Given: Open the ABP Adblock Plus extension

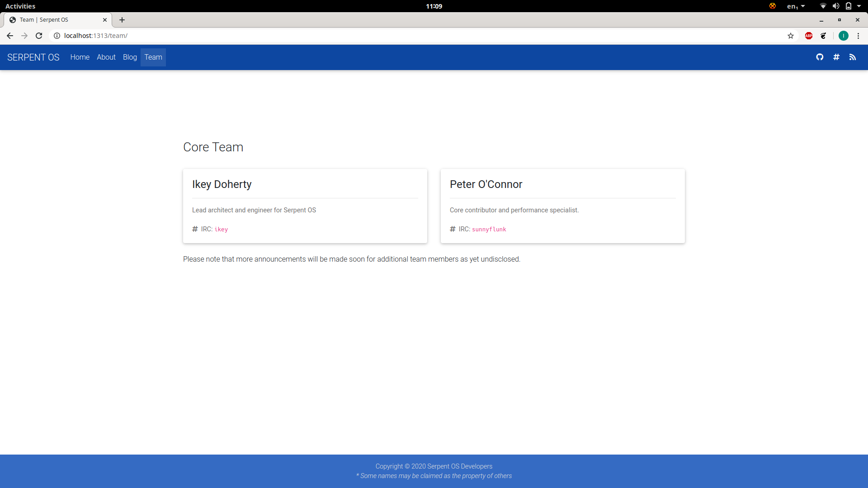Looking at the screenshot, I should (809, 36).
